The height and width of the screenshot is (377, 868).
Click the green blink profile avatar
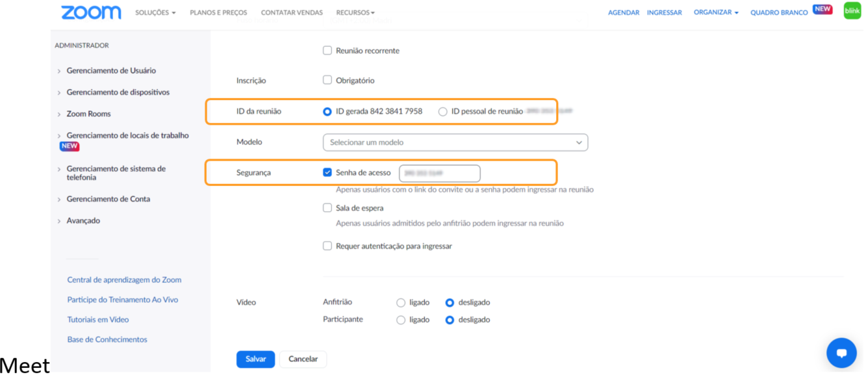coord(852,10)
